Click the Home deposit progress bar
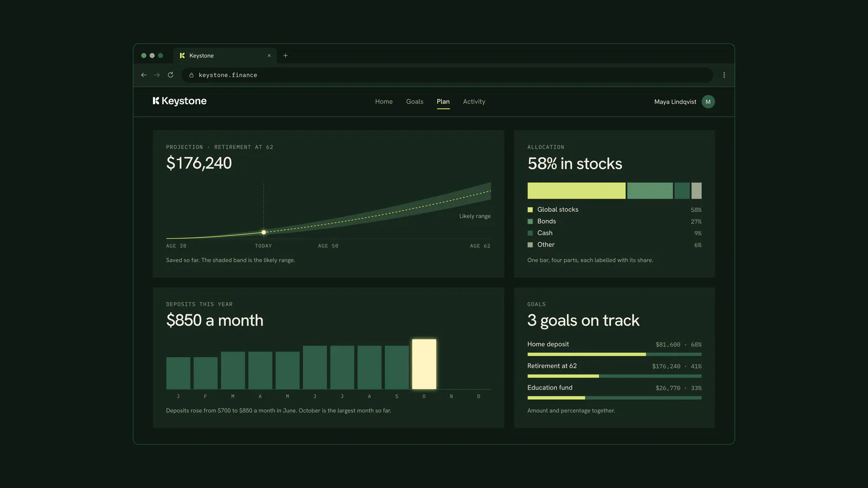The image size is (868, 488). (614, 354)
